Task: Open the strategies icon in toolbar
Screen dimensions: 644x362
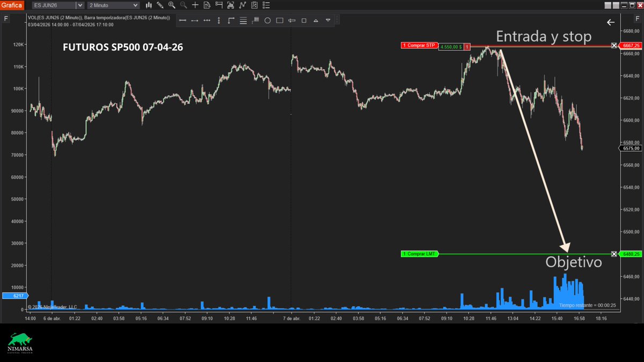Action: [x=254, y=5]
